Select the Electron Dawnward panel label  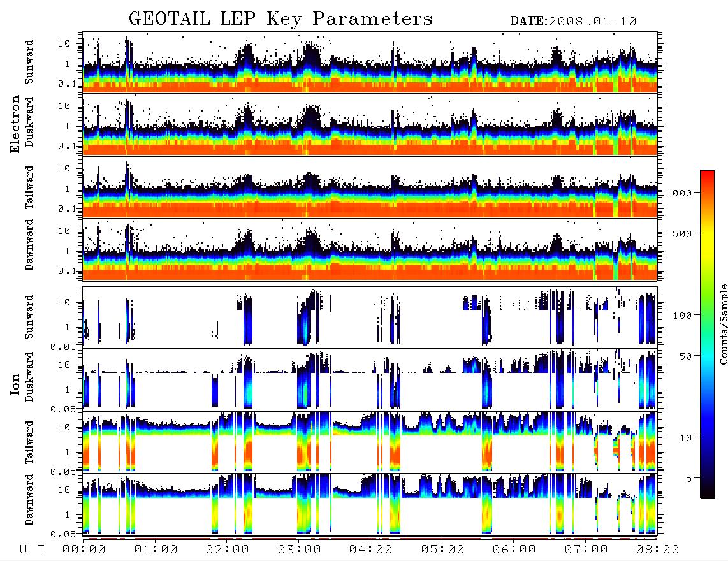tap(29, 245)
